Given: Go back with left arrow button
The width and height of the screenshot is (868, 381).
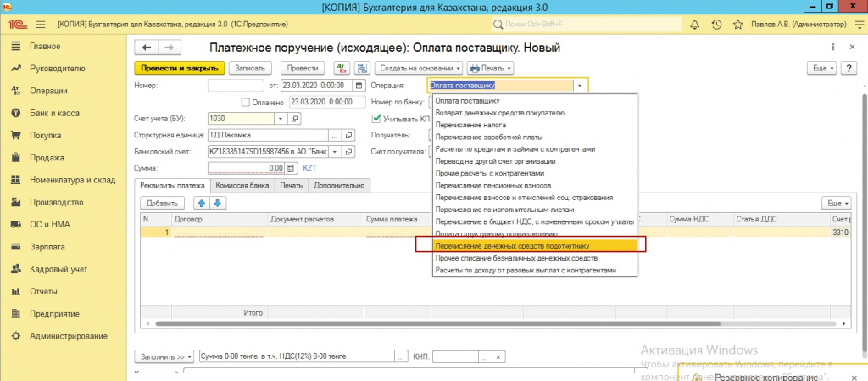Looking at the screenshot, I should [147, 48].
